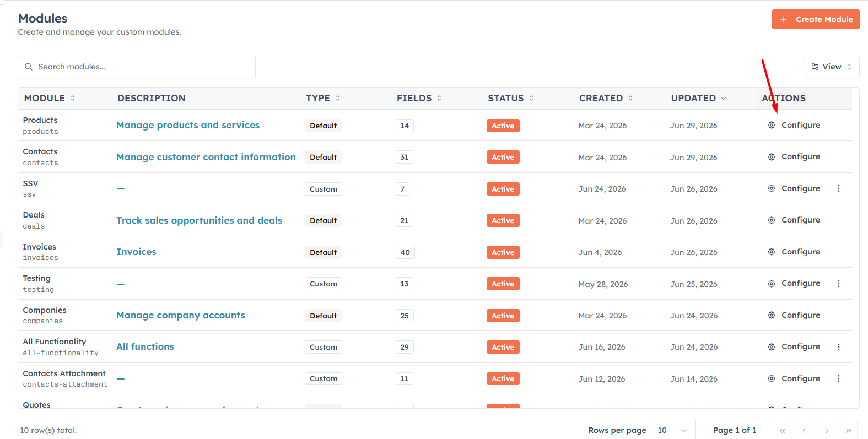The height and width of the screenshot is (439, 868).
Task: Click the Custom type badge for SSV
Action: pos(324,189)
